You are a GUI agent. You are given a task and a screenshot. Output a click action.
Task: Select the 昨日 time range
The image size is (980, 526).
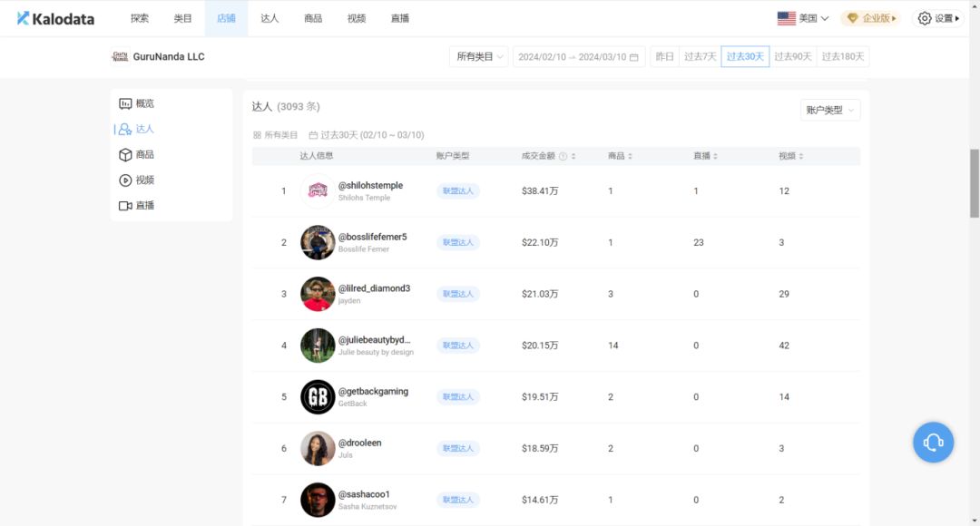[x=664, y=57]
